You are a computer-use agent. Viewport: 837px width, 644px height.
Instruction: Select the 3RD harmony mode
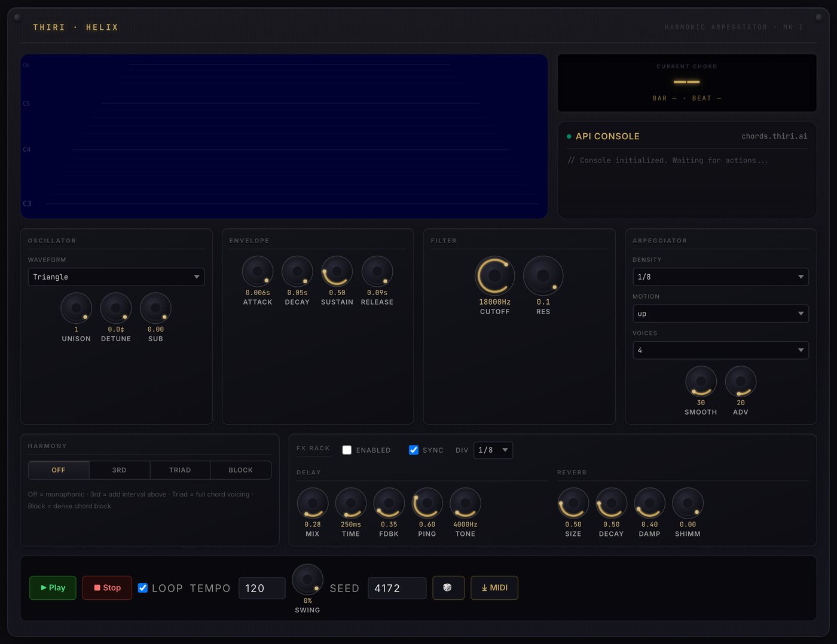pyautogui.click(x=120, y=470)
